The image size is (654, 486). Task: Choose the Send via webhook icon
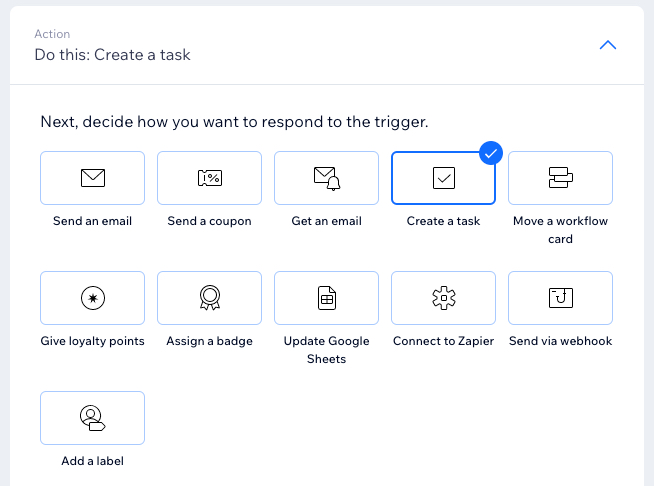561,298
